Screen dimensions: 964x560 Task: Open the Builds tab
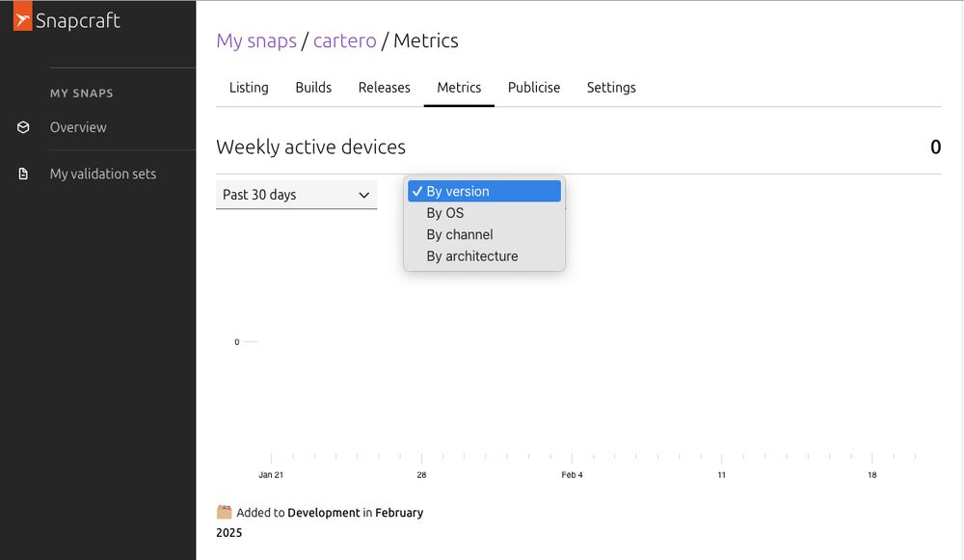(313, 88)
